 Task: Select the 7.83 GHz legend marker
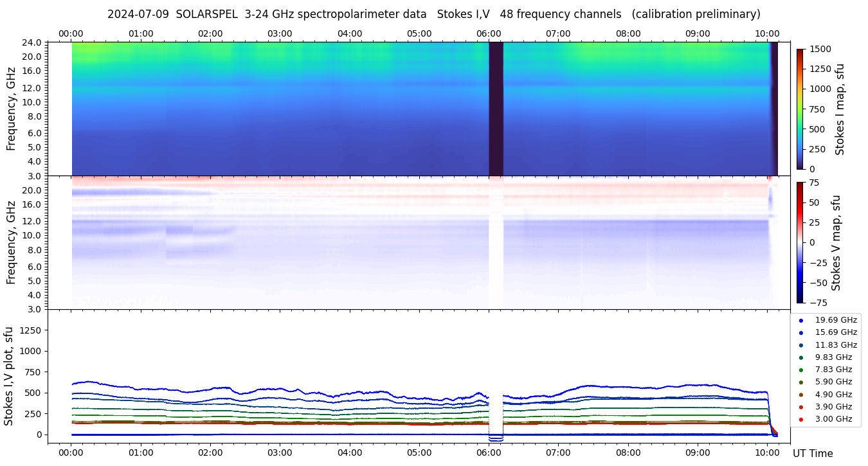coord(800,370)
